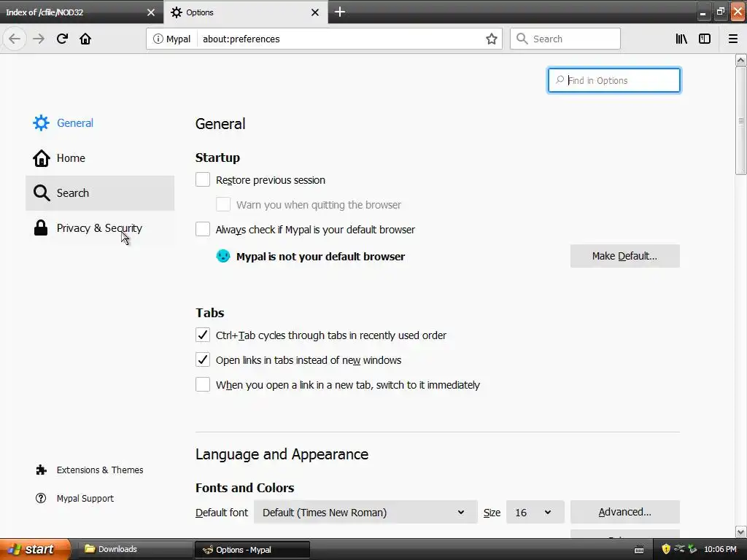The width and height of the screenshot is (747, 560).
Task: Go back using the back arrow
Action: pos(15,39)
